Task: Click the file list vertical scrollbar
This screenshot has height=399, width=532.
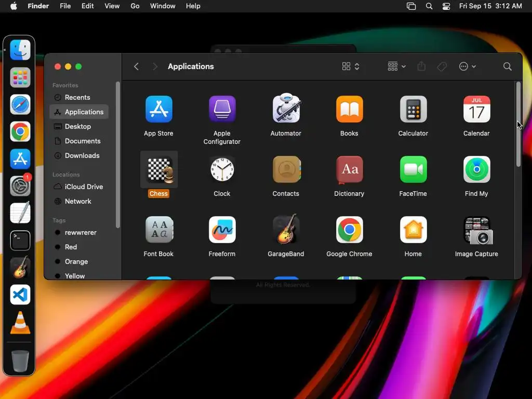Action: 518,124
